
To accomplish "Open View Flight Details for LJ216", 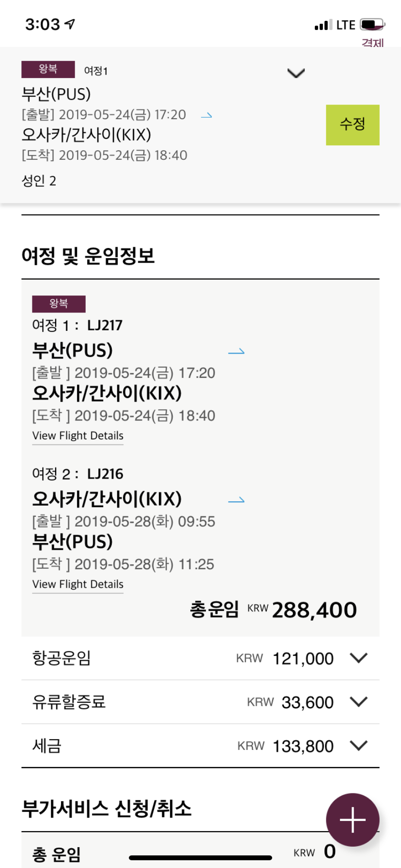I will coord(78,585).
